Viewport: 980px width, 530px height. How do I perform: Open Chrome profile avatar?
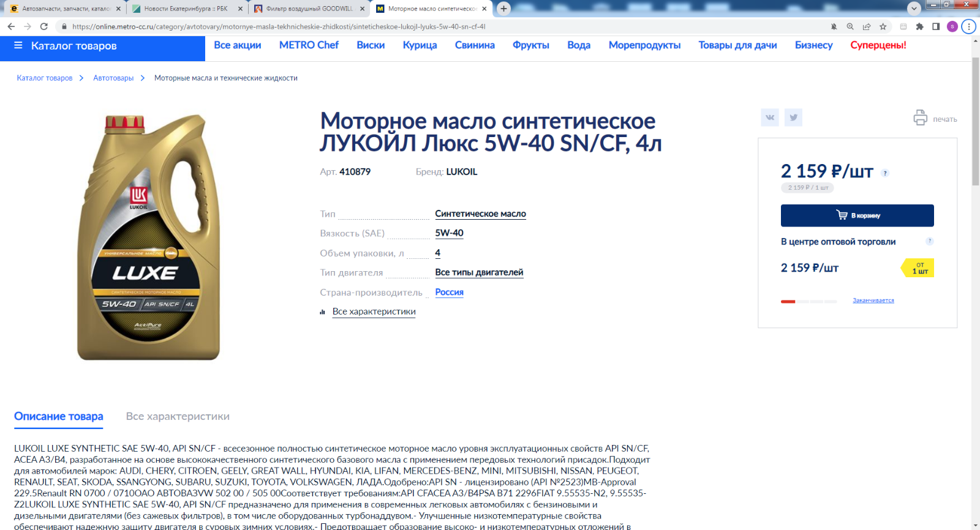click(952, 26)
